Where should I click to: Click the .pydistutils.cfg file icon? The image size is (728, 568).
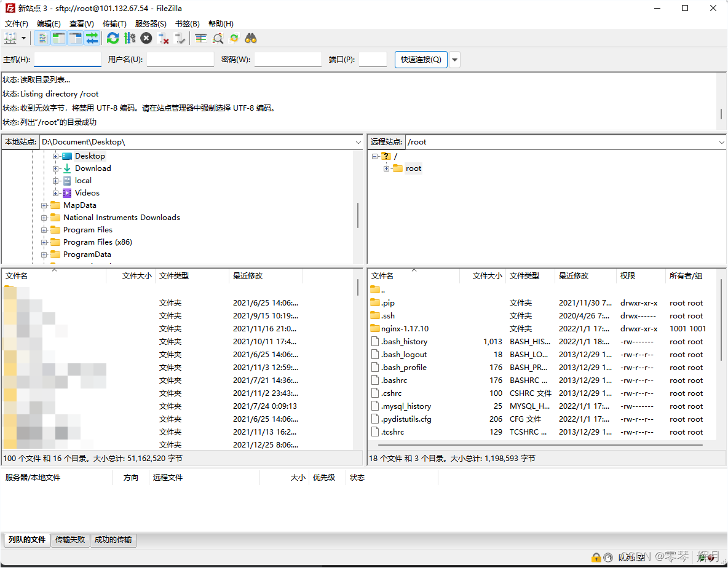click(375, 419)
